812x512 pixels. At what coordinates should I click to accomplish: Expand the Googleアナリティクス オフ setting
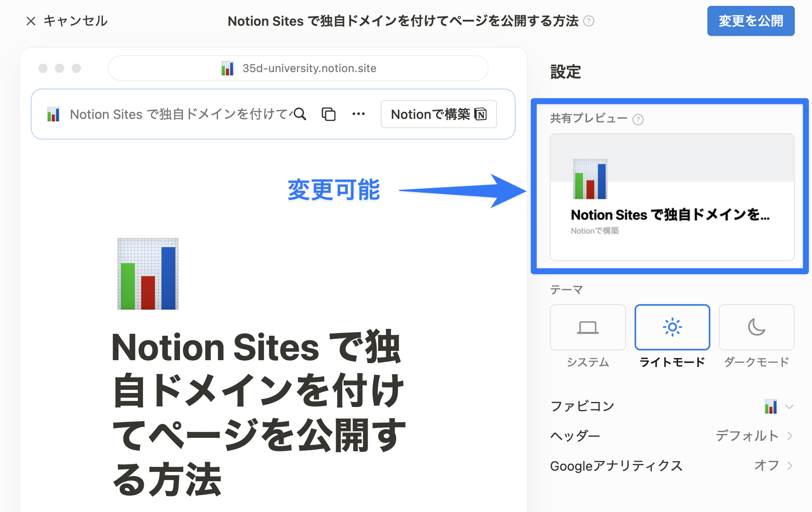click(x=672, y=466)
